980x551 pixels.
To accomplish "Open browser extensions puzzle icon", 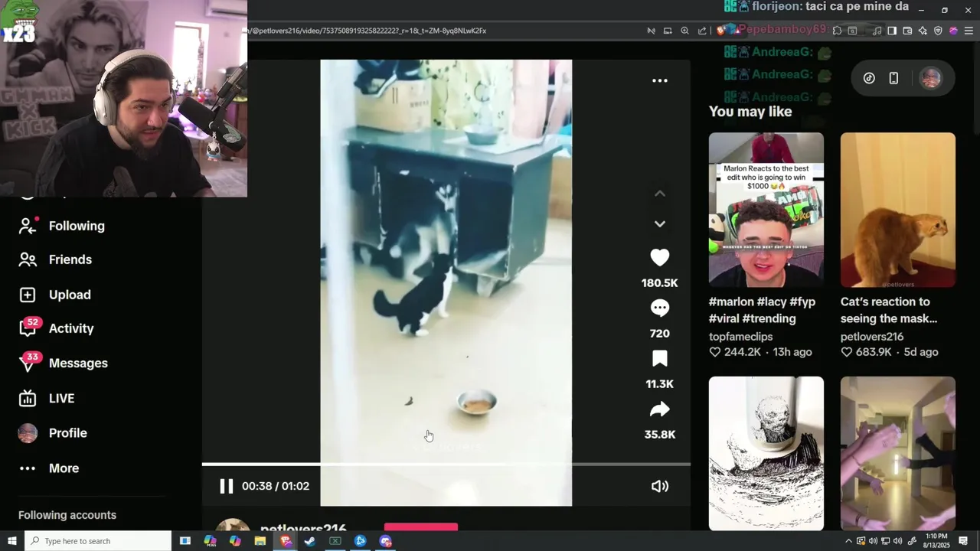I will coord(837,31).
